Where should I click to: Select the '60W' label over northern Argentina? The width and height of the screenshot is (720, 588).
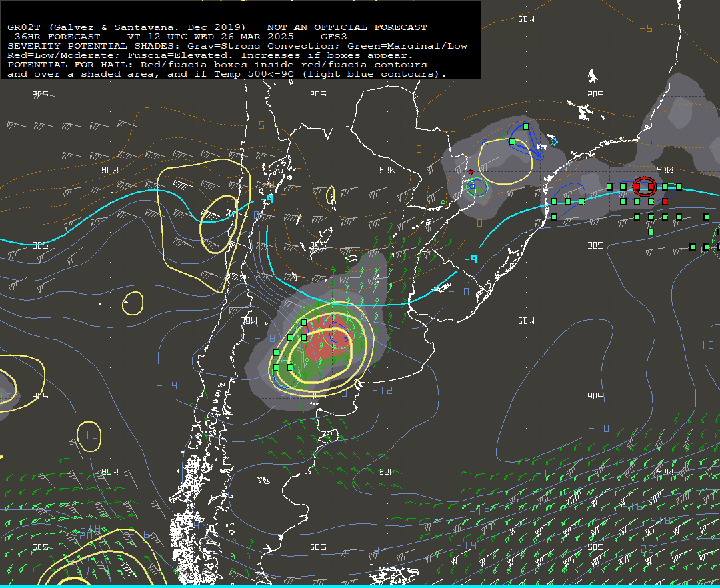(387, 170)
